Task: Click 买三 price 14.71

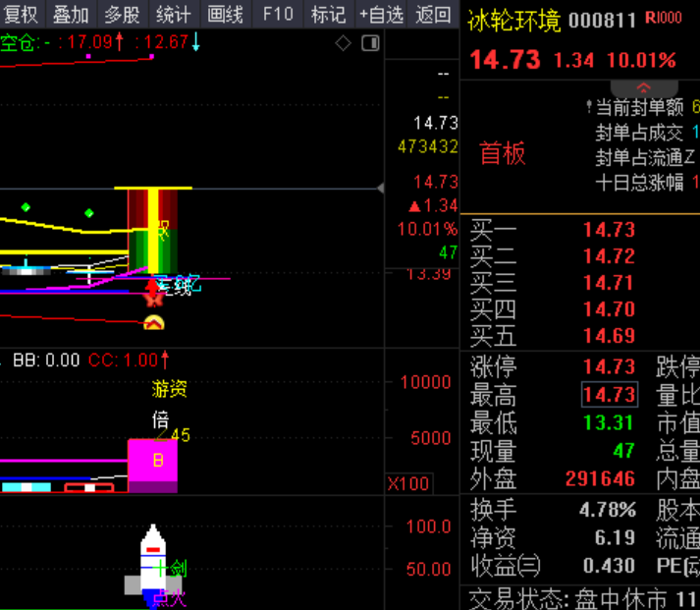Action: pyautogui.click(x=610, y=283)
